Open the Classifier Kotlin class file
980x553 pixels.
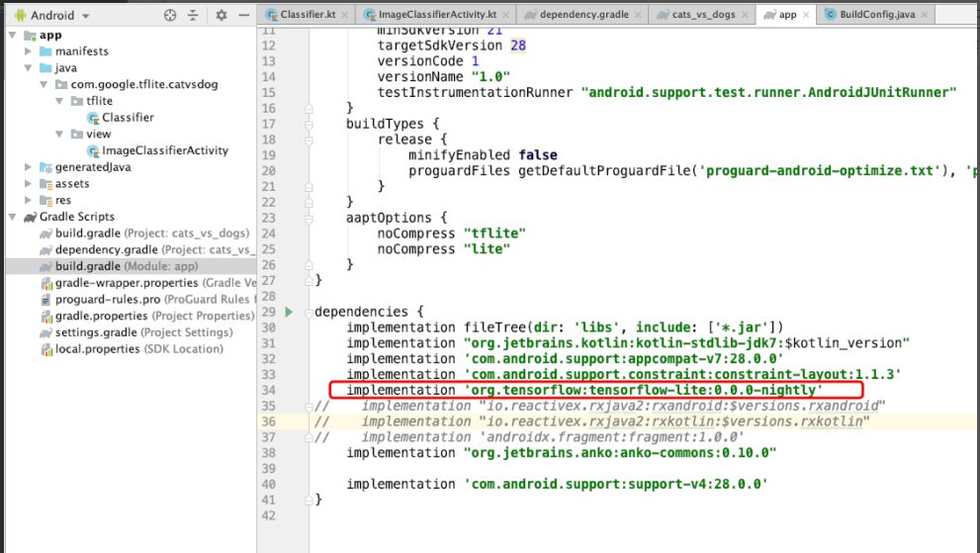(x=128, y=117)
